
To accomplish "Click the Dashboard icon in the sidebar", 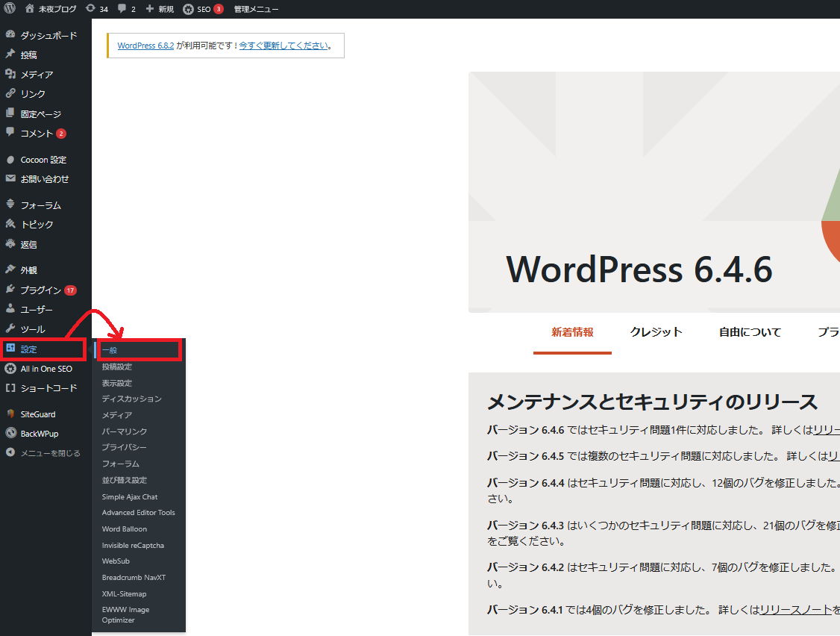I will coord(10,35).
